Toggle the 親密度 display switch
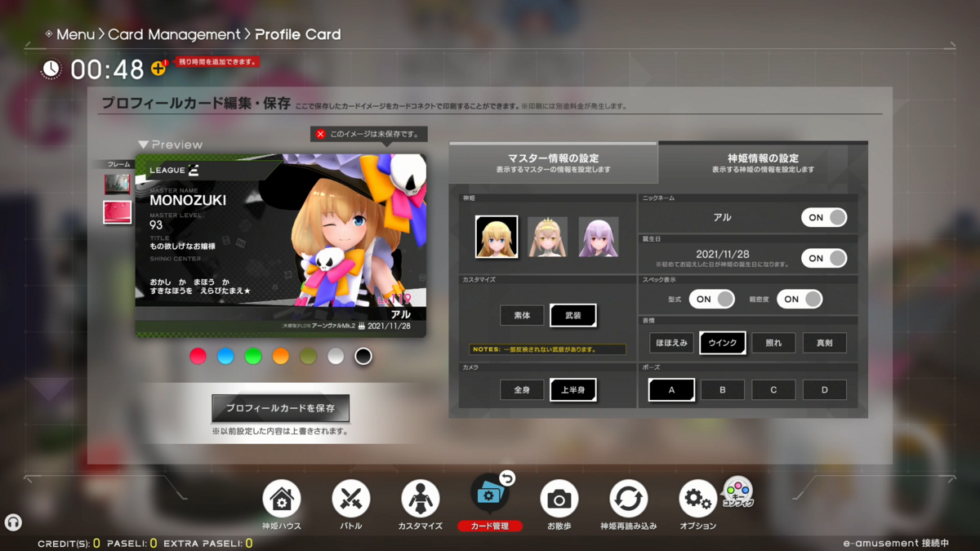This screenshot has height=551, width=980. tap(800, 300)
